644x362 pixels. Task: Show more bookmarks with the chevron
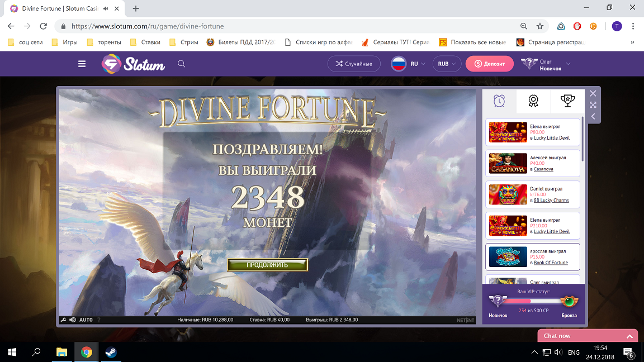tap(632, 42)
